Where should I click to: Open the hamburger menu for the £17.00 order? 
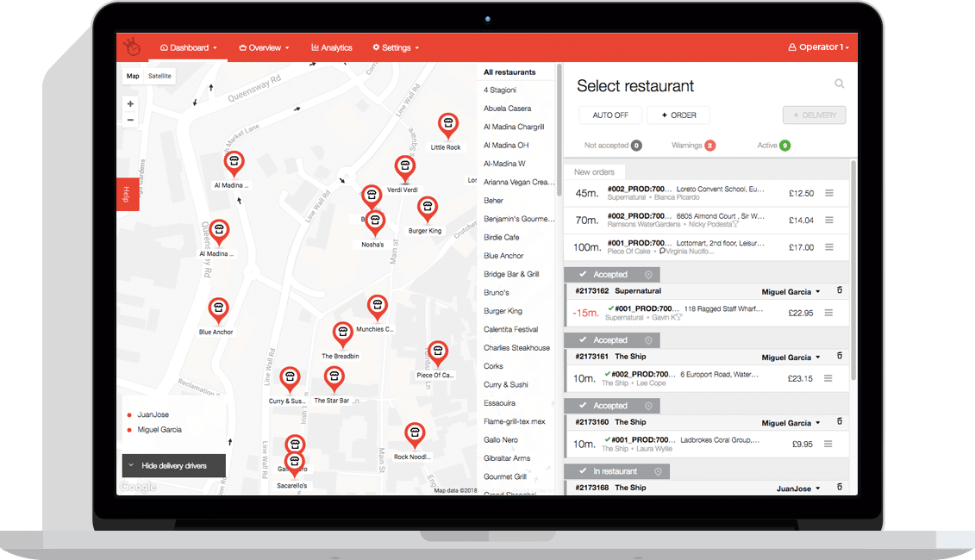[x=828, y=247]
